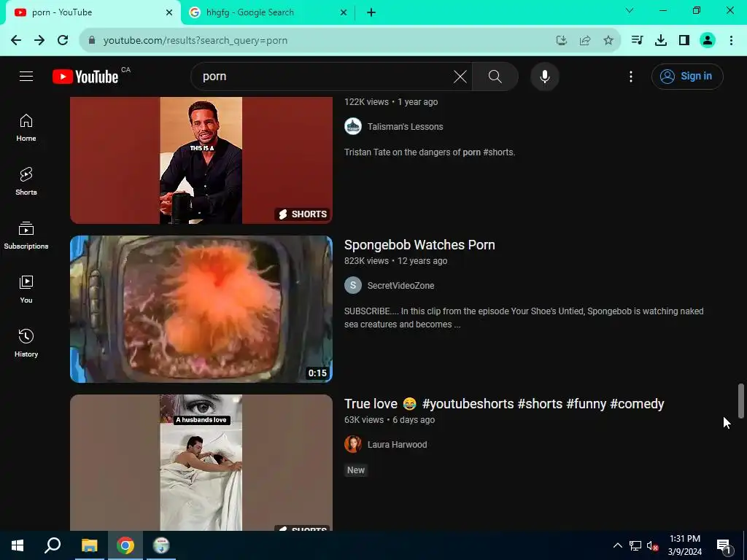Show hidden system tray icons
The image size is (747, 560).
pyautogui.click(x=617, y=545)
